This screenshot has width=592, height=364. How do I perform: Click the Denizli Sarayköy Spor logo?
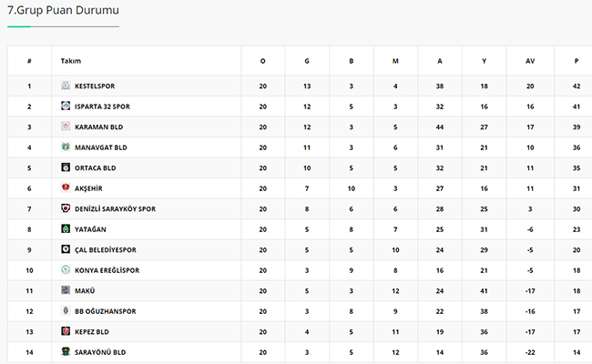pyautogui.click(x=66, y=208)
